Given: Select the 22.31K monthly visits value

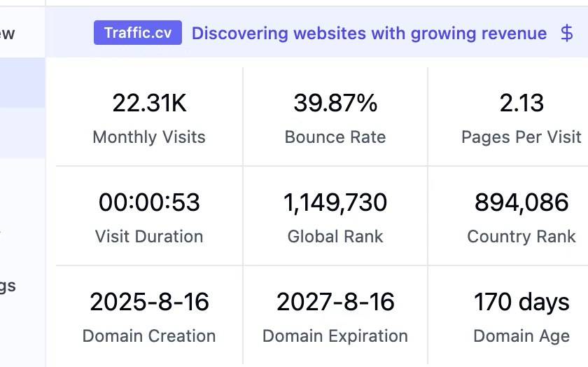Looking at the screenshot, I should (x=149, y=103).
